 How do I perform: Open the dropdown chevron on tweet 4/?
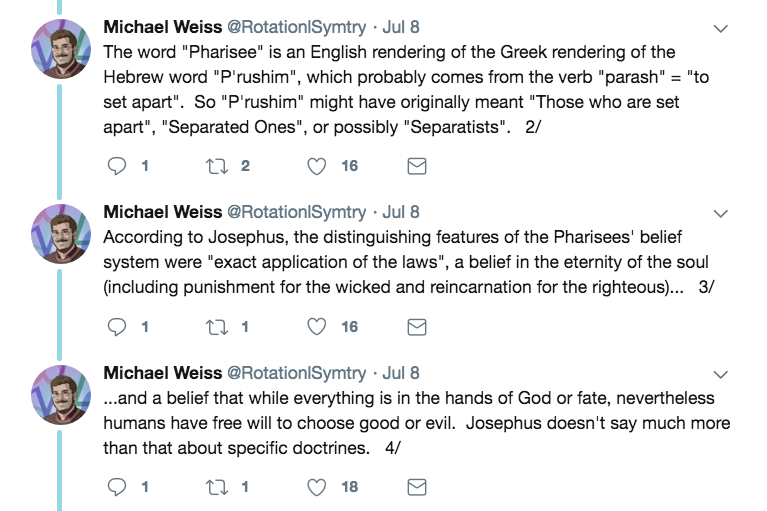click(x=720, y=374)
